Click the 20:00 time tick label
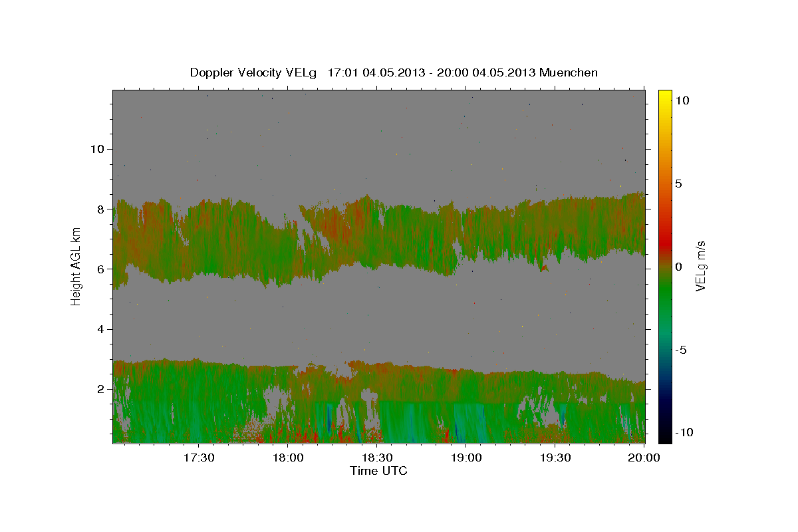798x532 pixels. (644, 458)
